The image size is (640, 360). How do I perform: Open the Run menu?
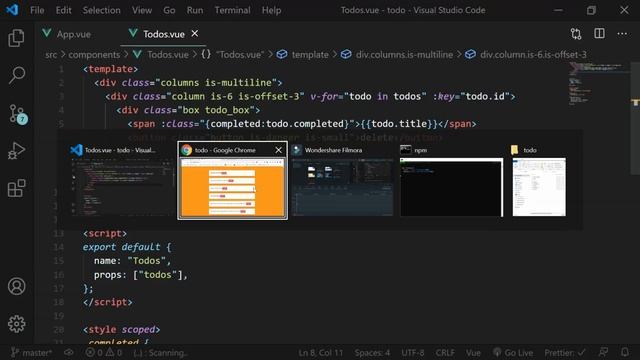(195, 10)
